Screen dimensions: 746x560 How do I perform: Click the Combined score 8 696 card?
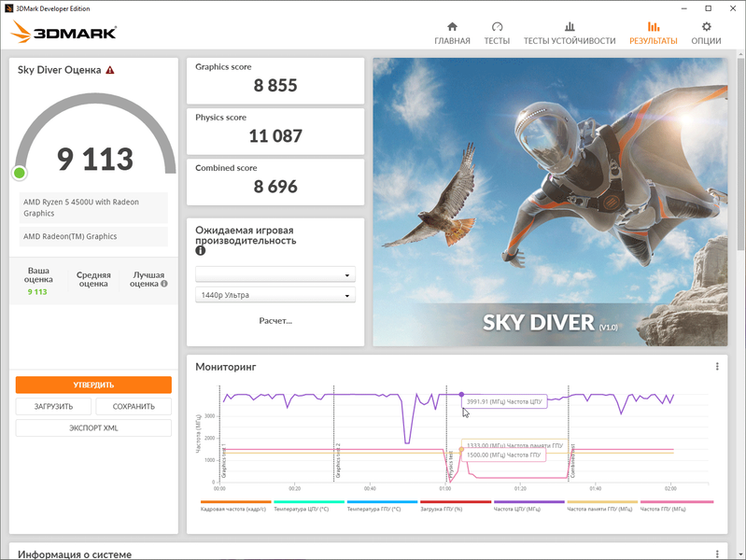tap(275, 182)
